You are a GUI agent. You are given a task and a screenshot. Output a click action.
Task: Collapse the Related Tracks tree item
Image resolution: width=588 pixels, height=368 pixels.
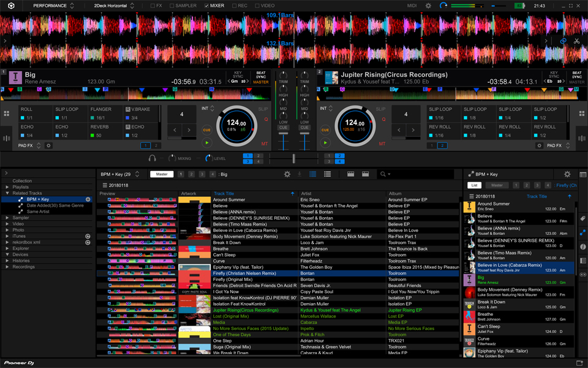tap(7, 193)
